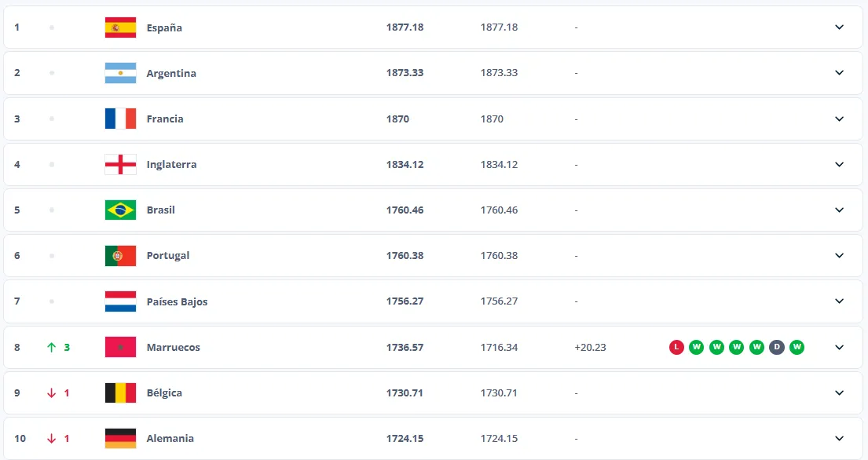Image resolution: width=868 pixels, height=460 pixels.
Task: Click the Alemania flag icon
Action: (120, 438)
